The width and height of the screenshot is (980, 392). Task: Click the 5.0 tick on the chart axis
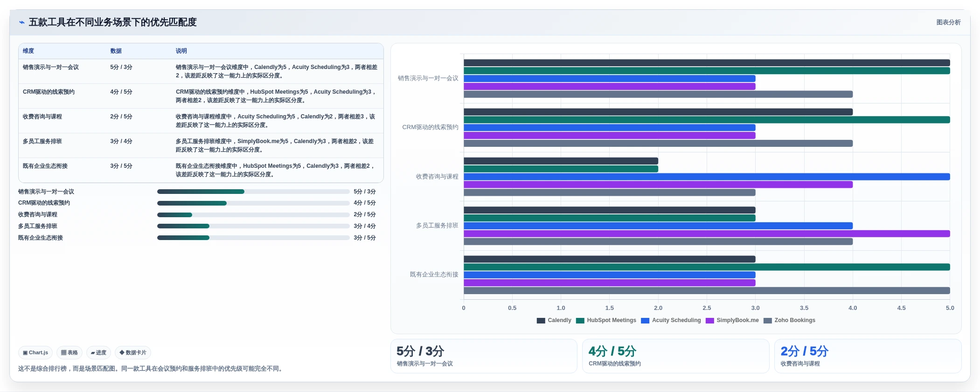950,308
